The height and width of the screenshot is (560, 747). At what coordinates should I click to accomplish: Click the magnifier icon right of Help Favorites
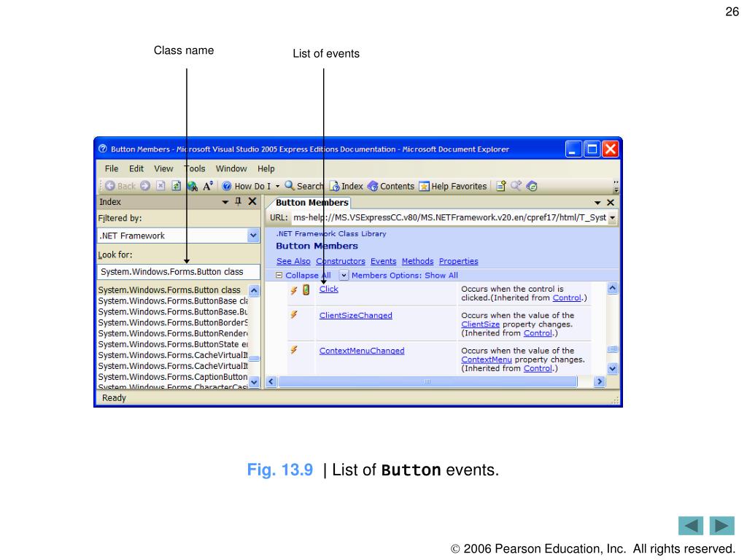pyautogui.click(x=516, y=186)
